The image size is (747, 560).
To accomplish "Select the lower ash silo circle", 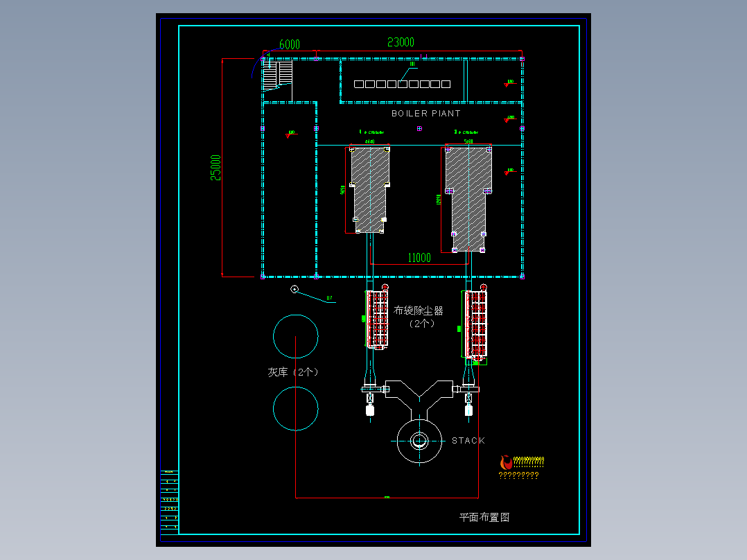I will (295, 409).
